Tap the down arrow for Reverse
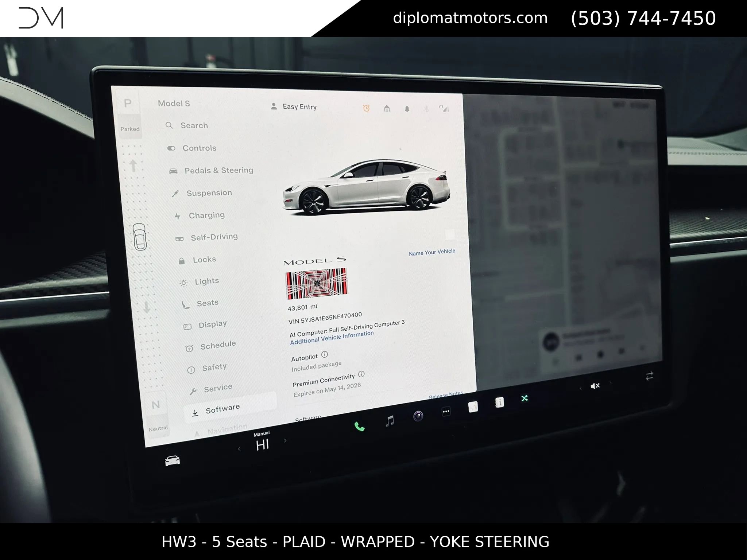Viewport: 747px width, 560px height. 146,307
